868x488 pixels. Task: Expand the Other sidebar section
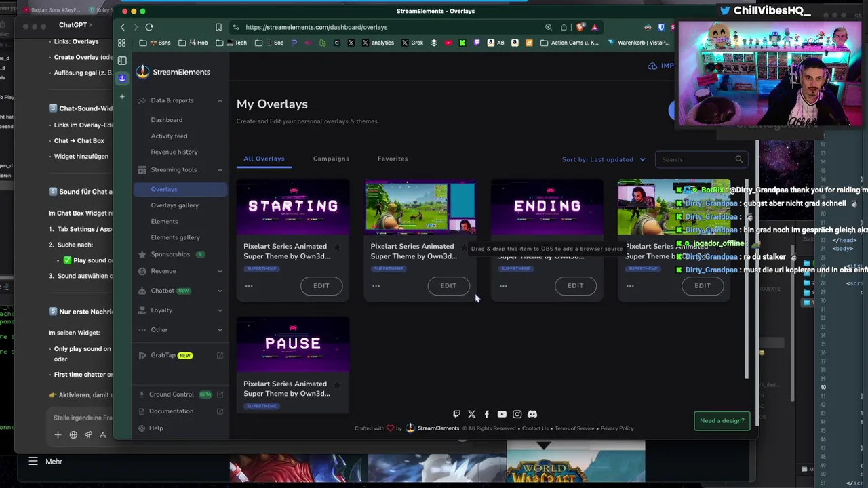click(x=220, y=330)
